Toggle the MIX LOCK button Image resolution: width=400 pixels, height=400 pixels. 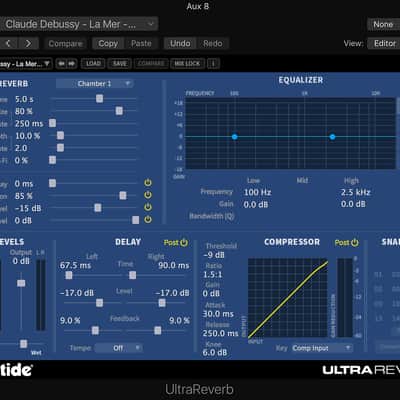187,63
